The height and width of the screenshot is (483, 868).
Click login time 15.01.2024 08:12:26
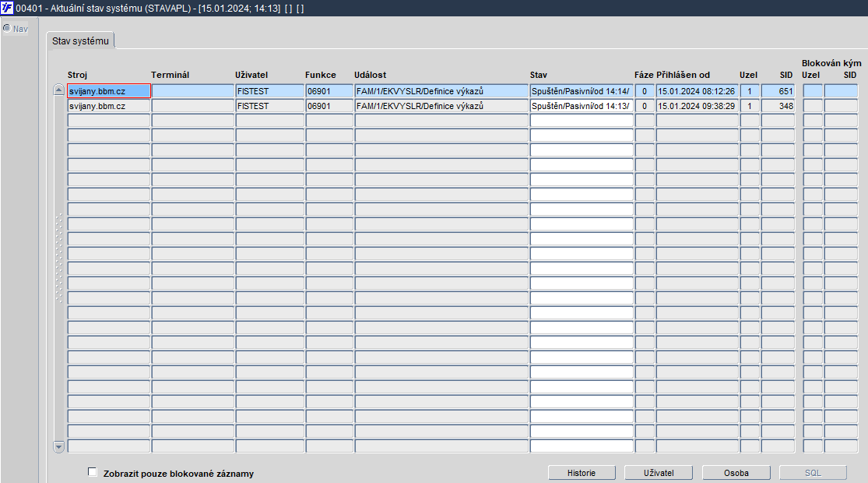697,91
